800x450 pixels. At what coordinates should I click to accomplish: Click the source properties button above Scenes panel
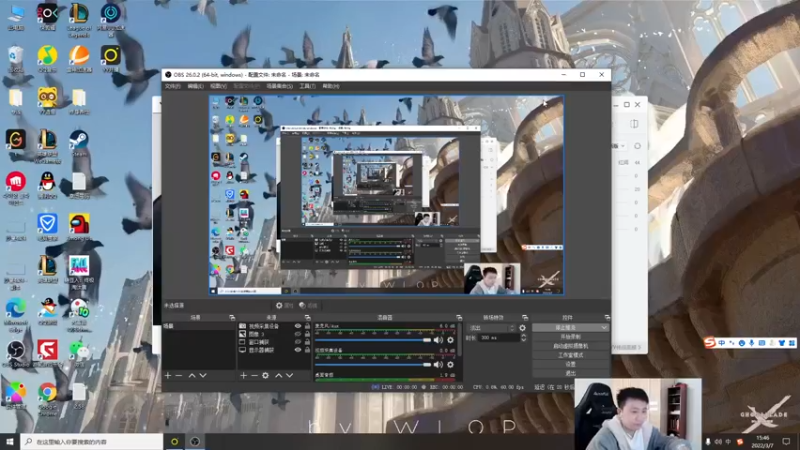(x=285, y=306)
